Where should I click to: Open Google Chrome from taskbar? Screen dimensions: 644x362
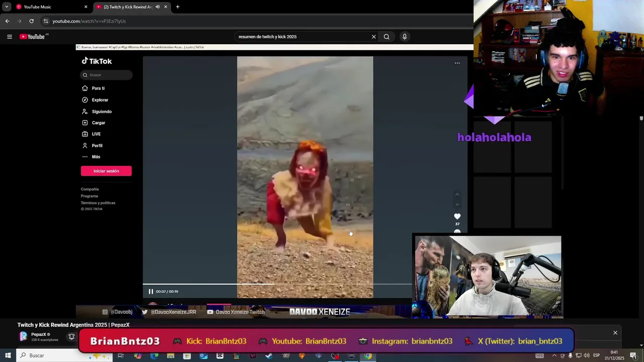(368, 355)
